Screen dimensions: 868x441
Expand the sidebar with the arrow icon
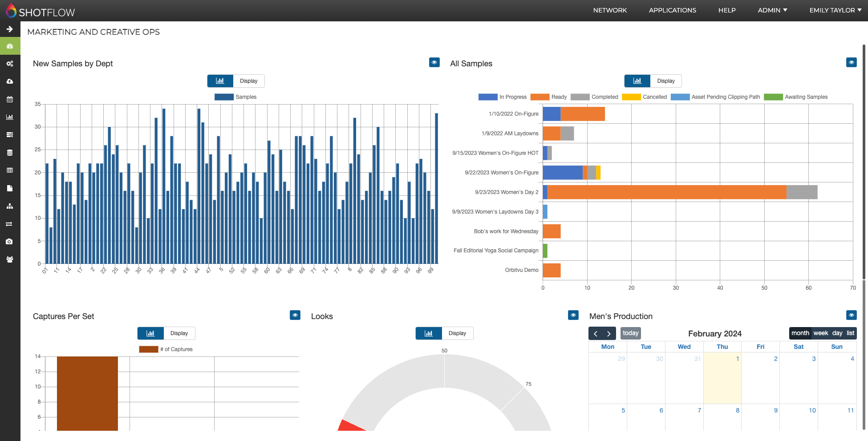coord(10,29)
